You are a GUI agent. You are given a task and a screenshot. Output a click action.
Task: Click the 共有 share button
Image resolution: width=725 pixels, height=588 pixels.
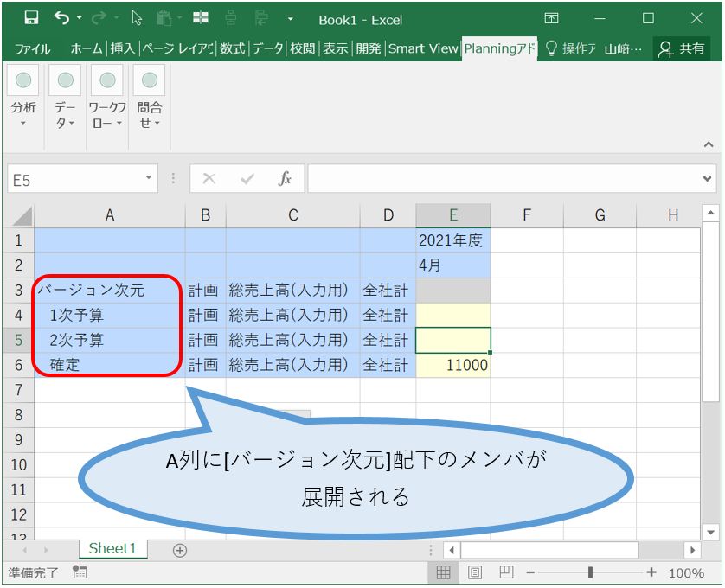[681, 48]
